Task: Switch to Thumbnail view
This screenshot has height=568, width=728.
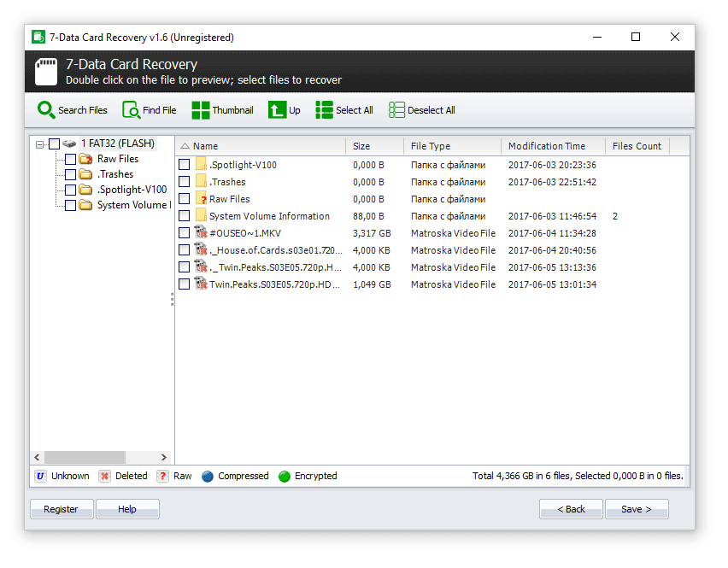Action: coord(223,110)
